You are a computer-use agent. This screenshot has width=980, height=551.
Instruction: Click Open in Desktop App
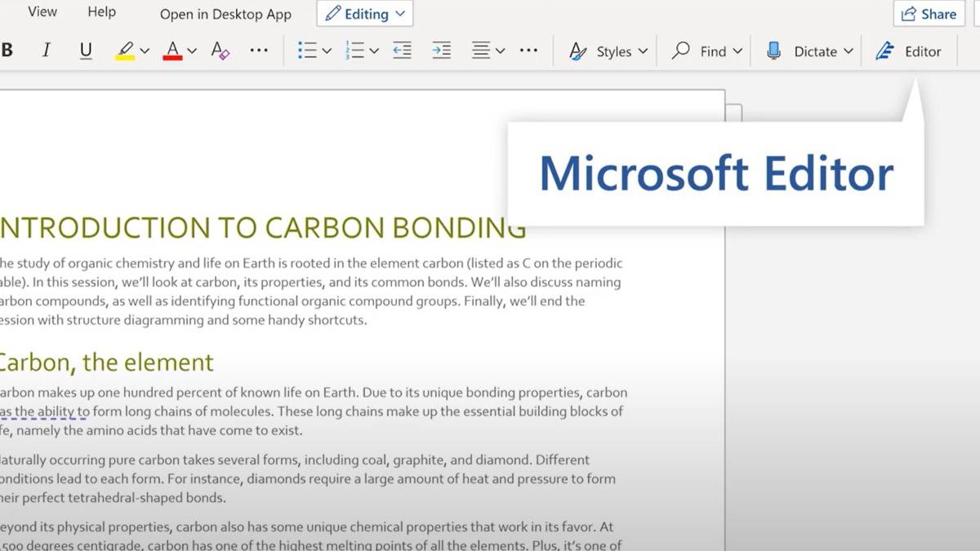coord(225,14)
